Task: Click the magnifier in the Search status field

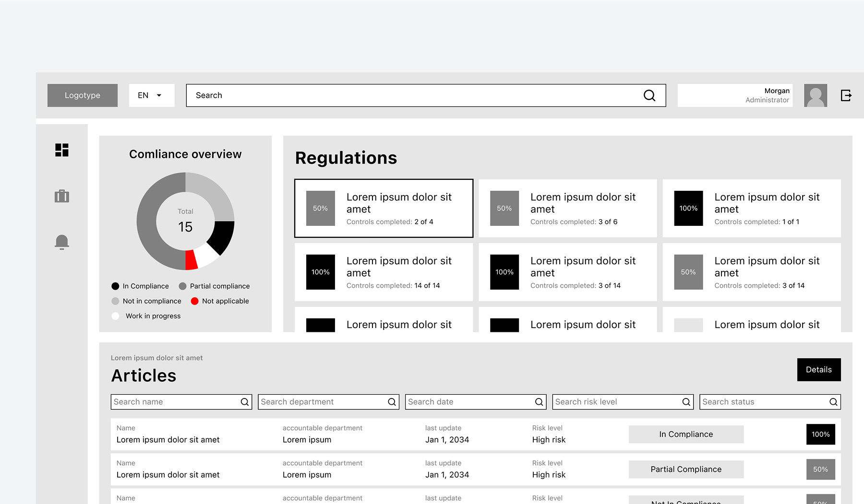Action: (x=833, y=401)
